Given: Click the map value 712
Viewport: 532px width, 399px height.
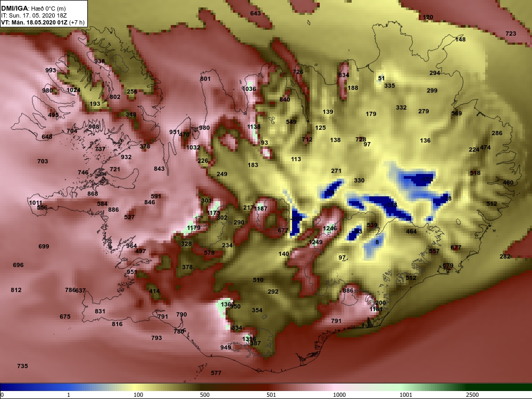Looking at the screenshot, I should point(307,139).
